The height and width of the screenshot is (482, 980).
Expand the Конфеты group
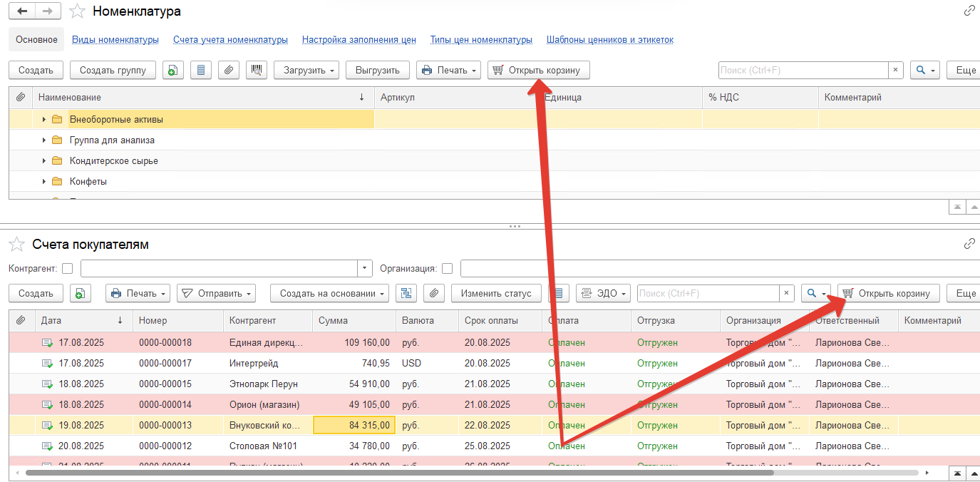coord(44,182)
